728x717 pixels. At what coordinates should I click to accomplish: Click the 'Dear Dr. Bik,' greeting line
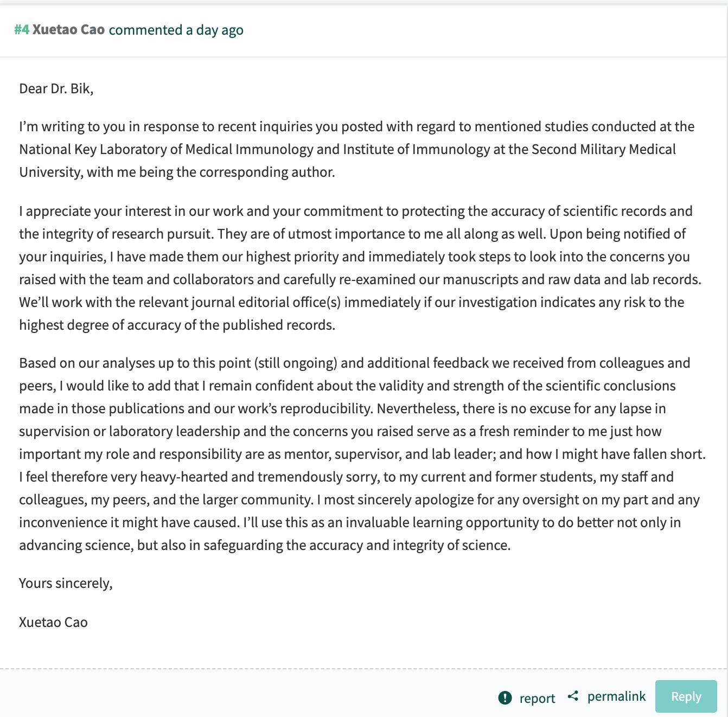pyautogui.click(x=56, y=88)
